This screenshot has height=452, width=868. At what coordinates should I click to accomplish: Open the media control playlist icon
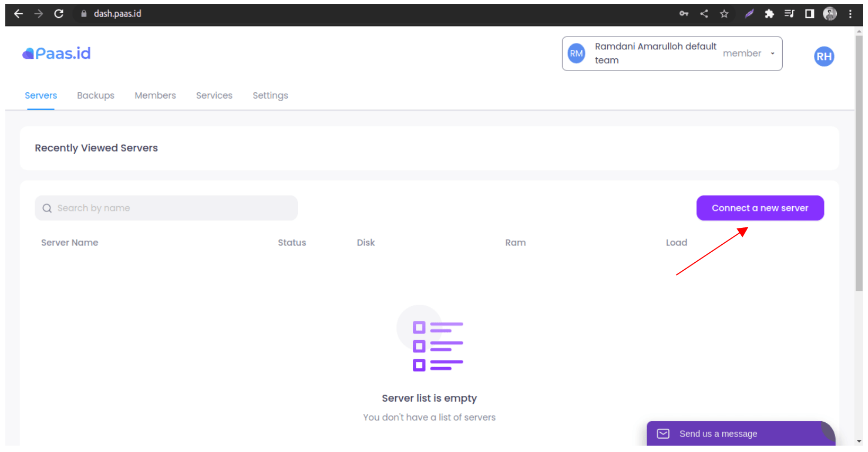pos(789,14)
